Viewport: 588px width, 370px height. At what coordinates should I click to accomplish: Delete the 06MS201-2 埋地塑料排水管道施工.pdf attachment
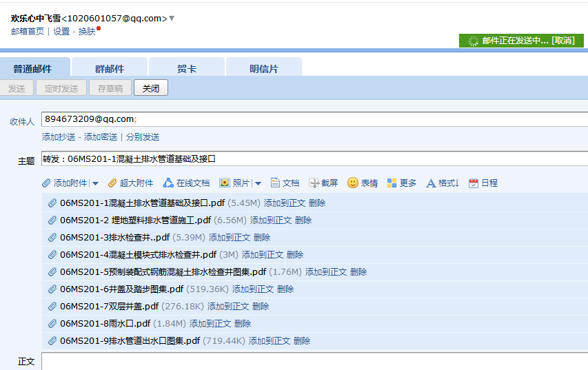(303, 220)
